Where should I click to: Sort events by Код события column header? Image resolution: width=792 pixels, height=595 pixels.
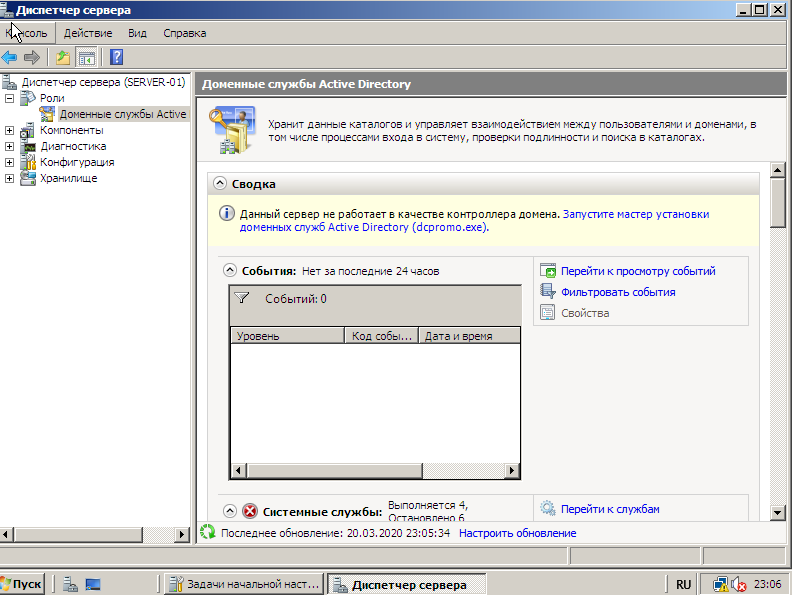(x=381, y=336)
